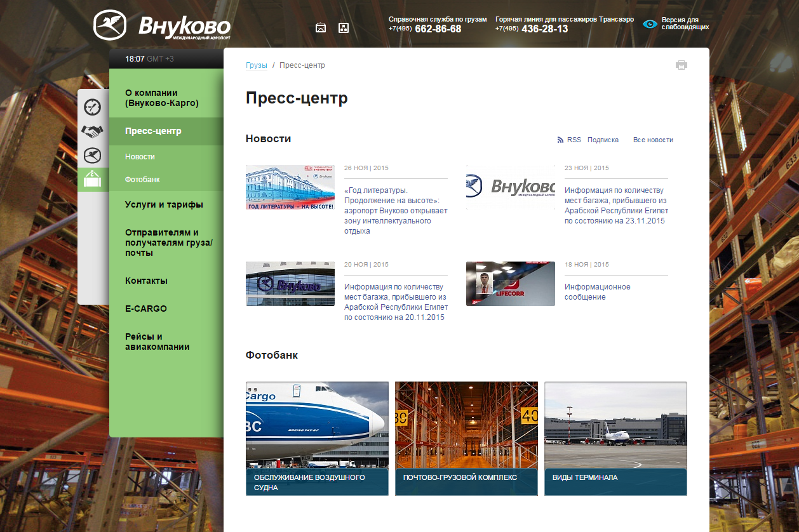Click the cargo help phone number 662-86-68
The height and width of the screenshot is (532, 799).
[438, 29]
